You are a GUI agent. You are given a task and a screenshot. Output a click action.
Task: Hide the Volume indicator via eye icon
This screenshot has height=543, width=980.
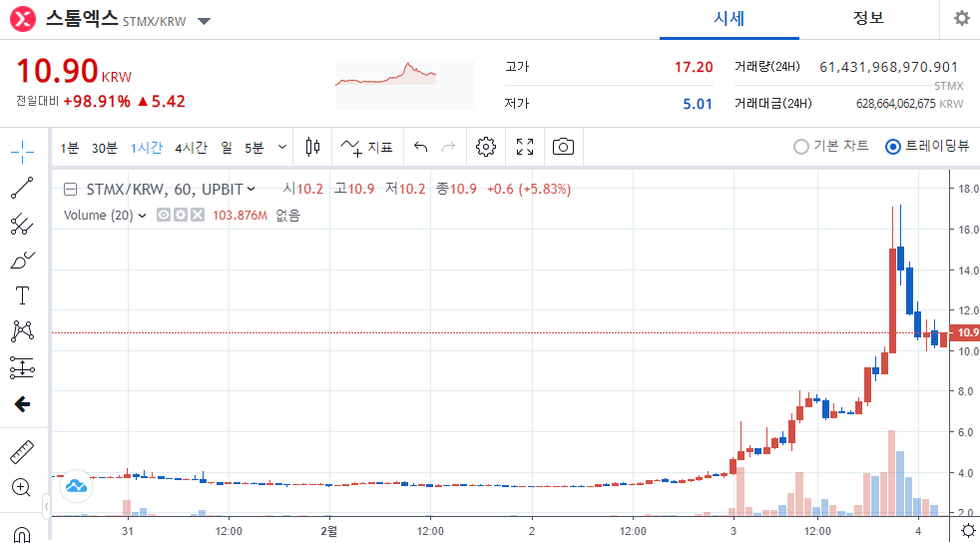(x=163, y=215)
